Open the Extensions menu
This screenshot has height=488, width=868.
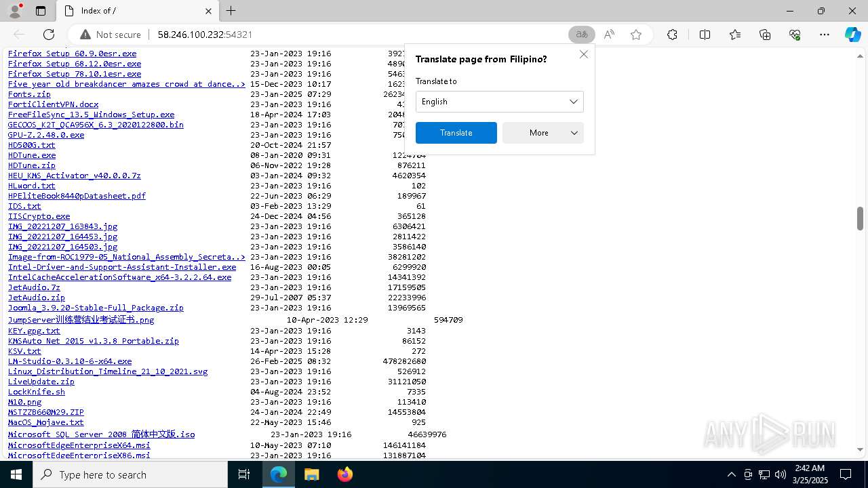672,35
